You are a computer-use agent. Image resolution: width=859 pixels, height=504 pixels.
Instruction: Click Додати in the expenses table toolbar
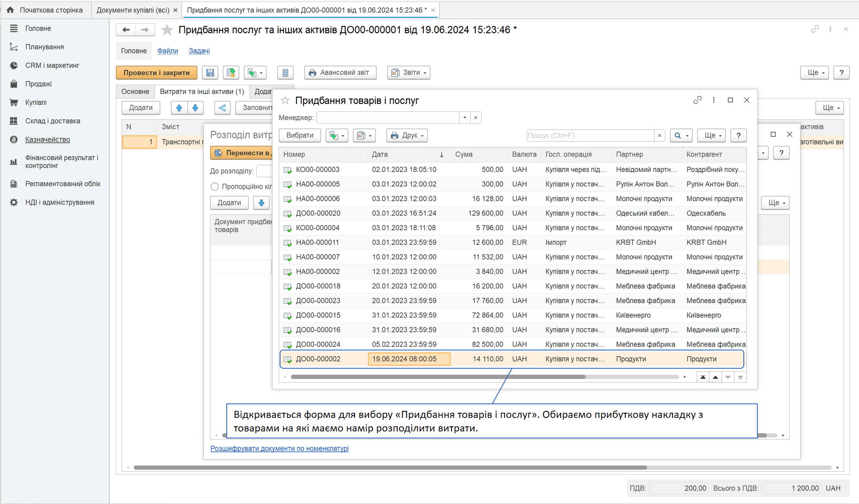click(141, 108)
